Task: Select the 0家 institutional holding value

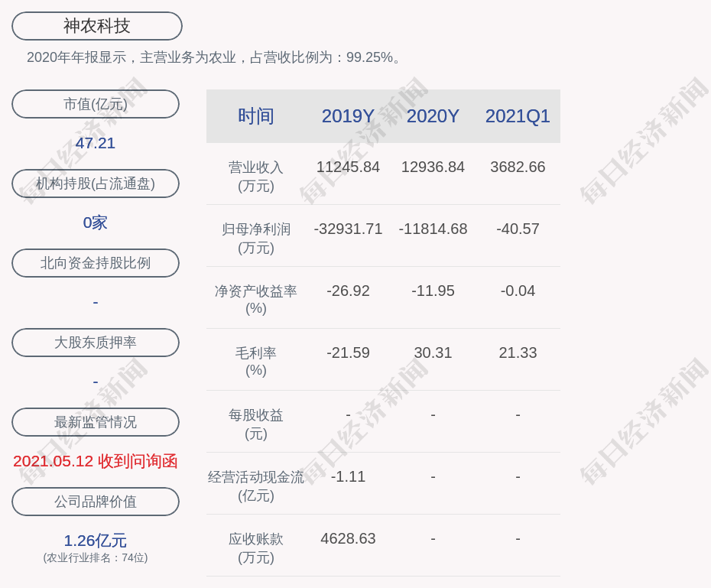Action: [96, 223]
